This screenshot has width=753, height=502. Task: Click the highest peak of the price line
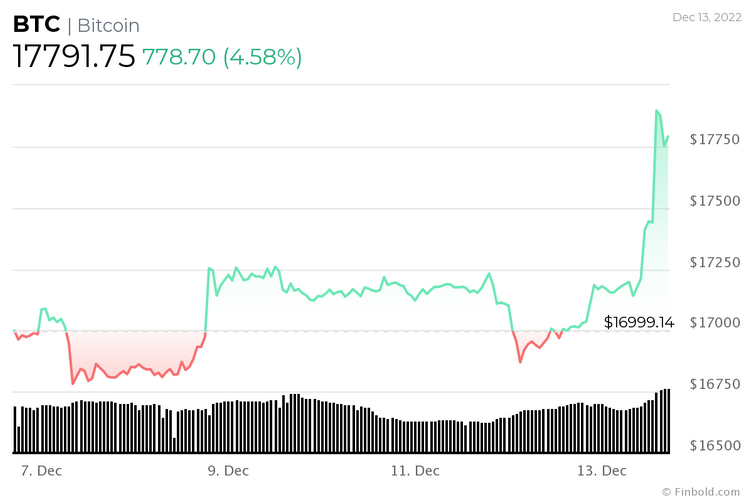coord(656,111)
